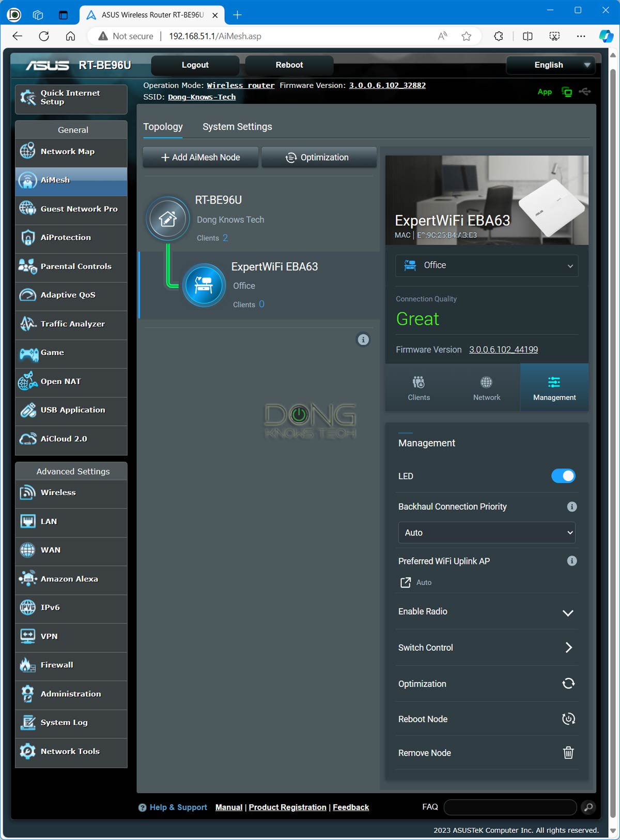The height and width of the screenshot is (840, 620).
Task: Click the Dong-Knows-Tech SSID link
Action: 202,97
